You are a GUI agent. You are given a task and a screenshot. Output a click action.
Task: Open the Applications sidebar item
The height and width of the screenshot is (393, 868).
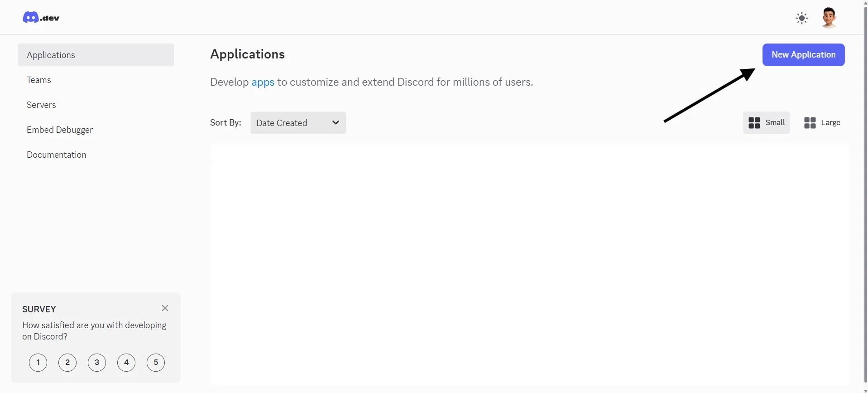[x=96, y=55]
